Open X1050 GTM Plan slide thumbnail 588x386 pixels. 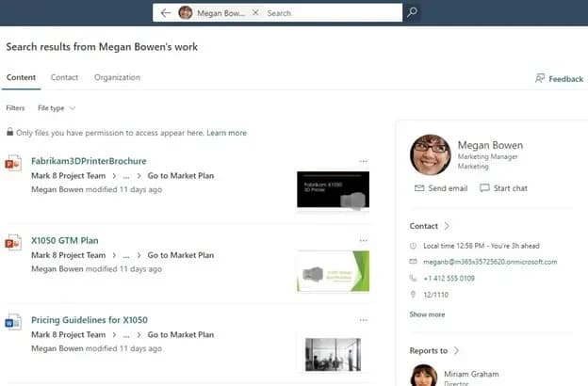point(333,271)
